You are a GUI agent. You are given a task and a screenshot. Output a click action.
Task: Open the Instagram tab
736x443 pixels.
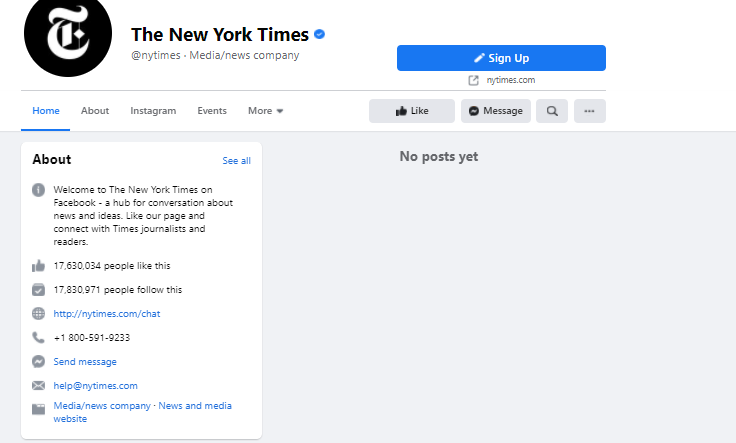tap(153, 111)
